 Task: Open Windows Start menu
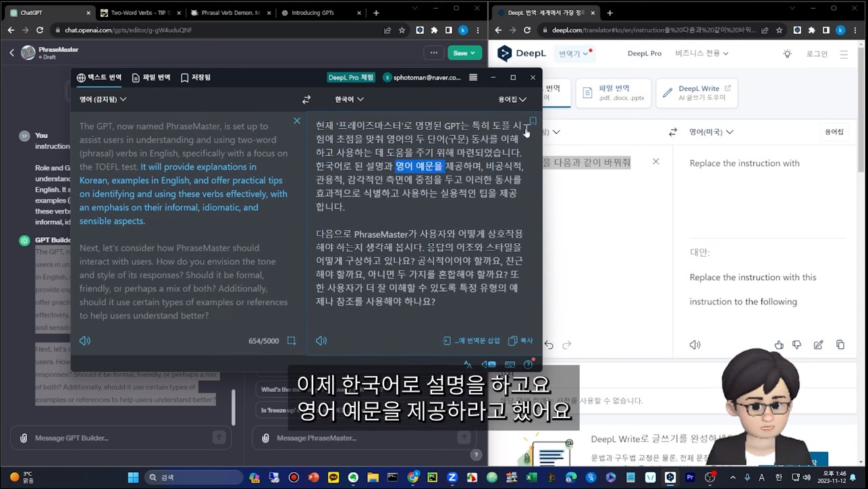click(x=133, y=478)
